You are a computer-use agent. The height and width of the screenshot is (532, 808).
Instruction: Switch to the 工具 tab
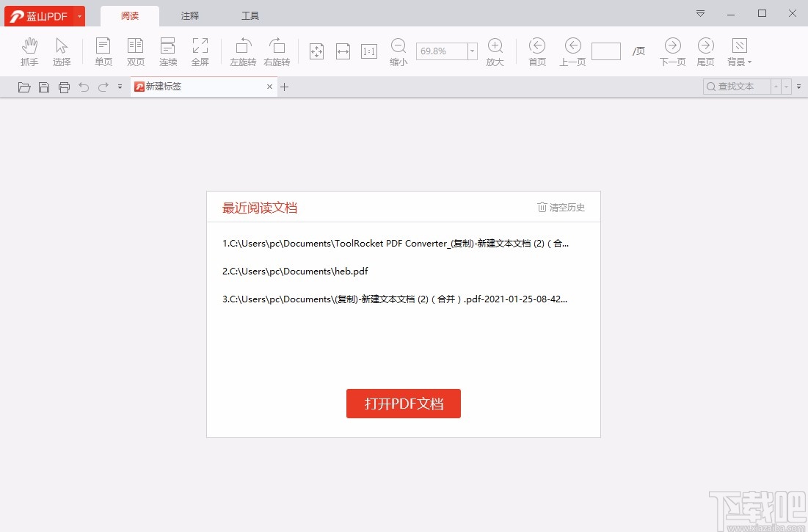click(x=250, y=15)
